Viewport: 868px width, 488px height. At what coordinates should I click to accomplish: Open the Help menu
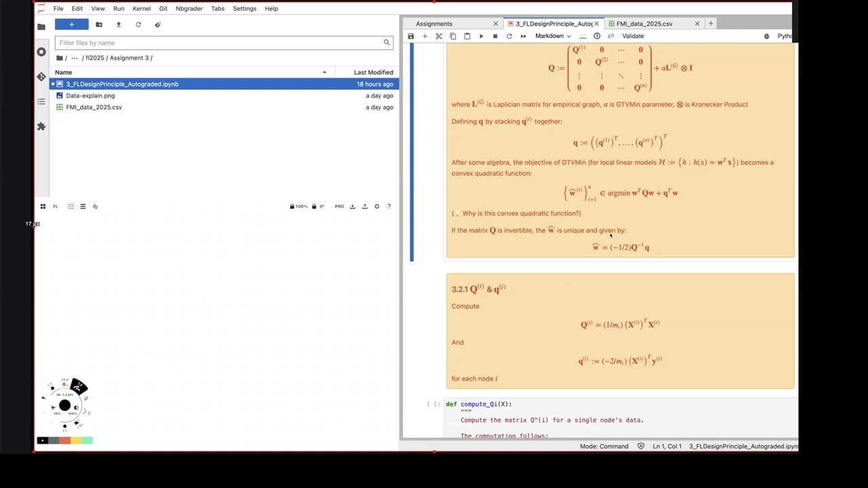pyautogui.click(x=271, y=8)
